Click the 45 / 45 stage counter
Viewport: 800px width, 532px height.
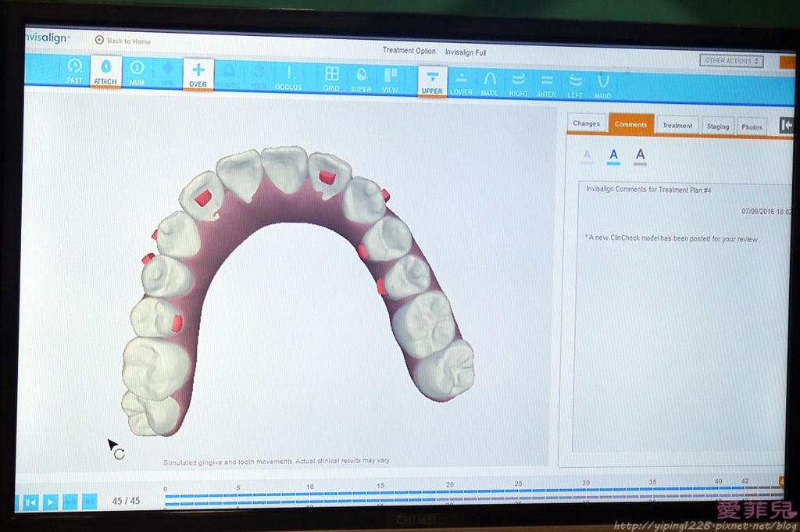tap(126, 501)
